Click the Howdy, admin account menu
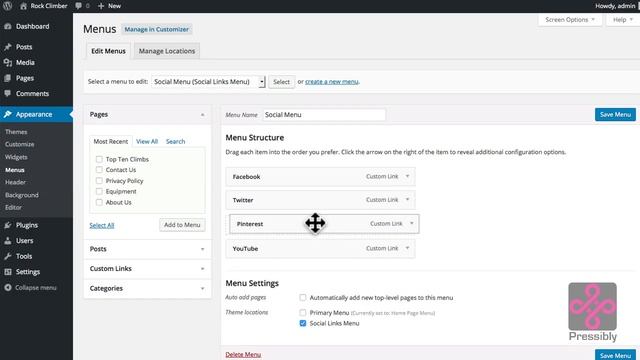Screen dimensions: 640x360 point(616,6)
